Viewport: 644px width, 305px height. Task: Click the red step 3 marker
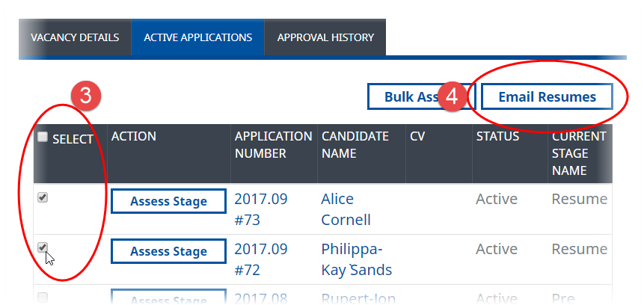[x=85, y=96]
